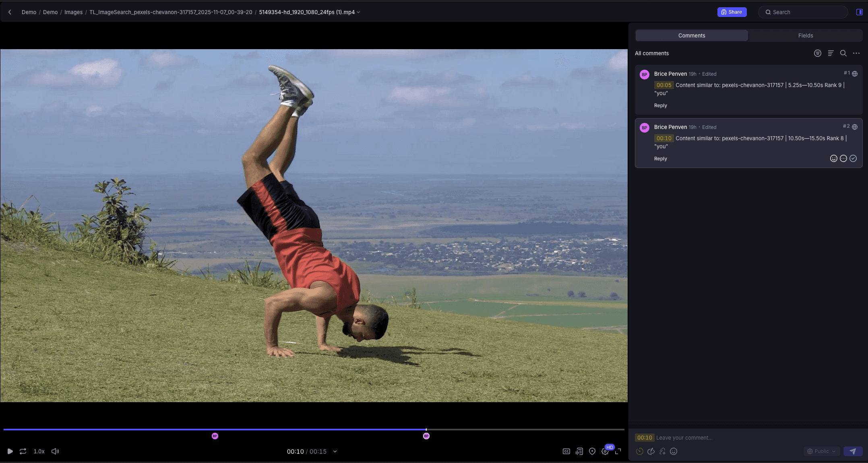Search within comments using magnifier

pos(843,53)
